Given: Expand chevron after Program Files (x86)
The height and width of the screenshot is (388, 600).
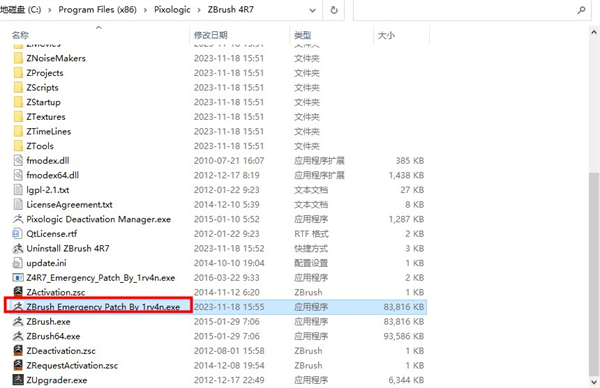Looking at the screenshot, I should (145, 10).
